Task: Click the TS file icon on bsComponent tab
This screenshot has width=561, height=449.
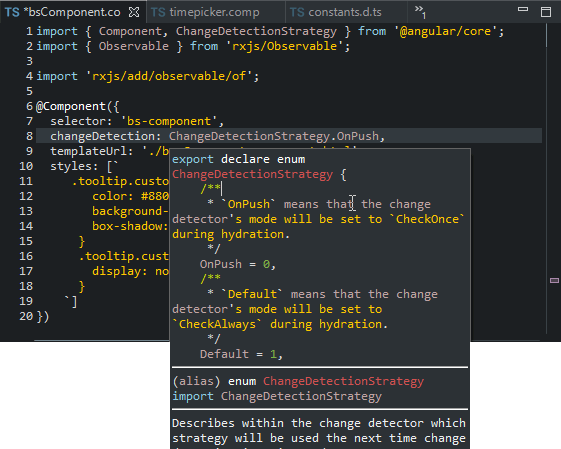Action: pos(12,13)
